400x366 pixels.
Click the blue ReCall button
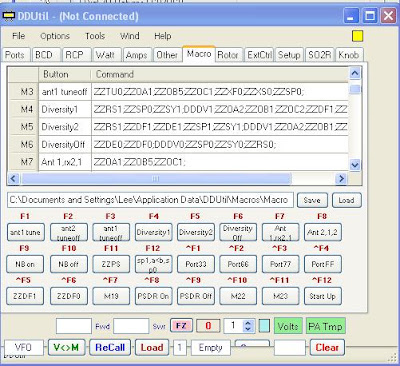[x=110, y=348]
